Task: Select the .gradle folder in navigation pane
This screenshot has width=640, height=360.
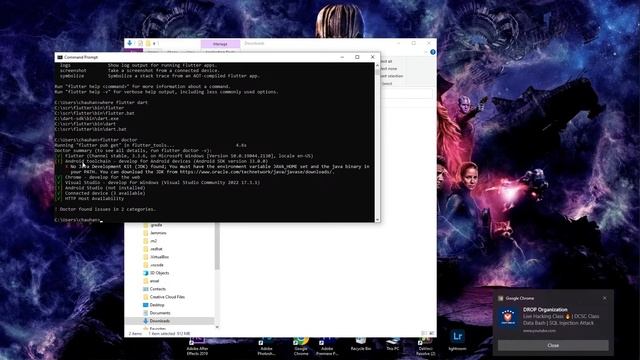Action: [x=156, y=225]
